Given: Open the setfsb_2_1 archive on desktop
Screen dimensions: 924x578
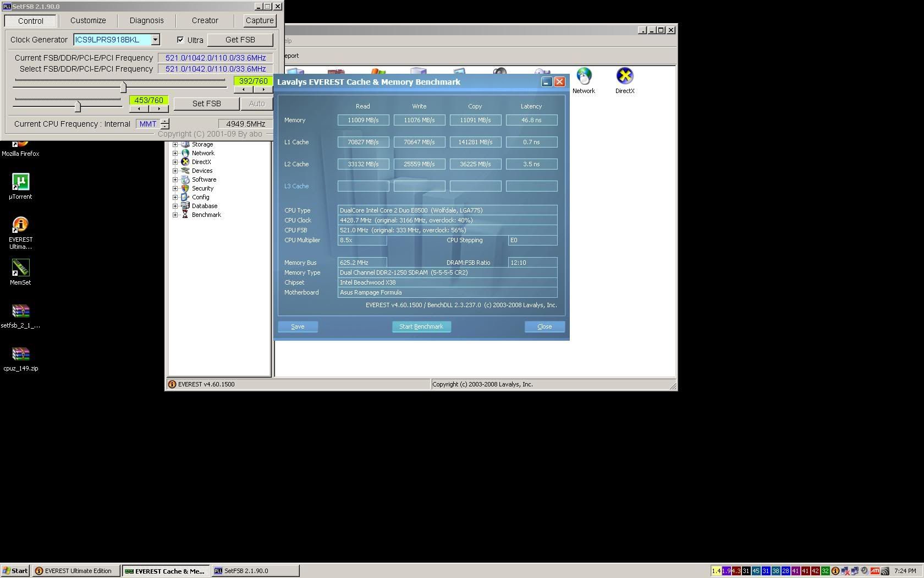Looking at the screenshot, I should coord(20,315).
